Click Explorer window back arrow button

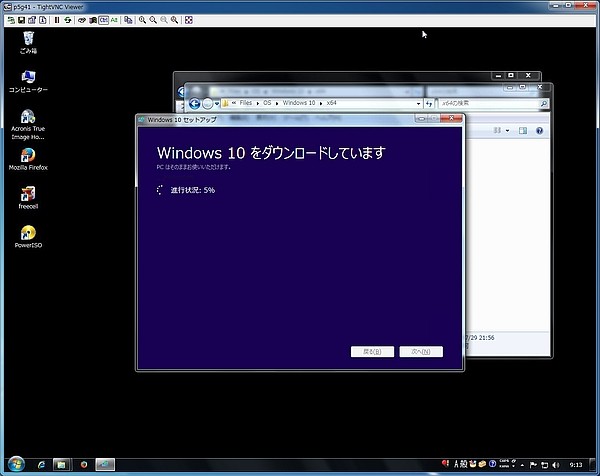pyautogui.click(x=194, y=103)
